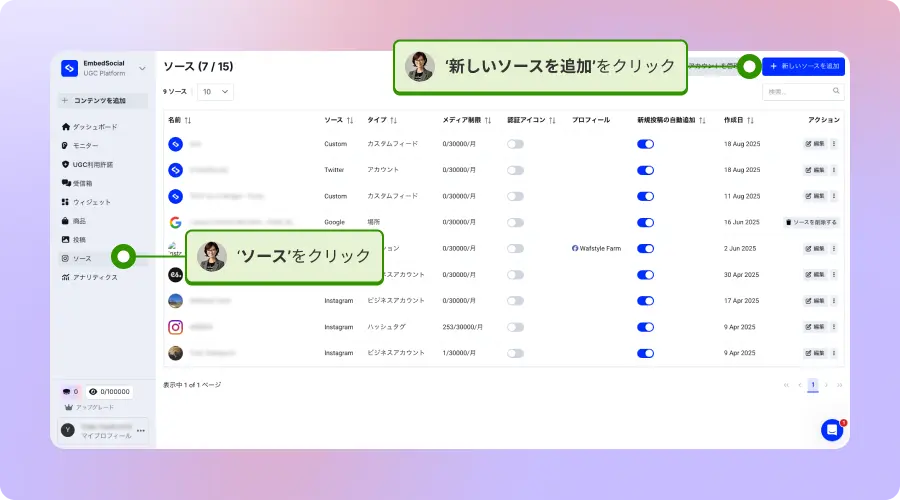Screen dimensions: 900x500
Task: Click the shopping bag icon for 商品
Action: 65,221
